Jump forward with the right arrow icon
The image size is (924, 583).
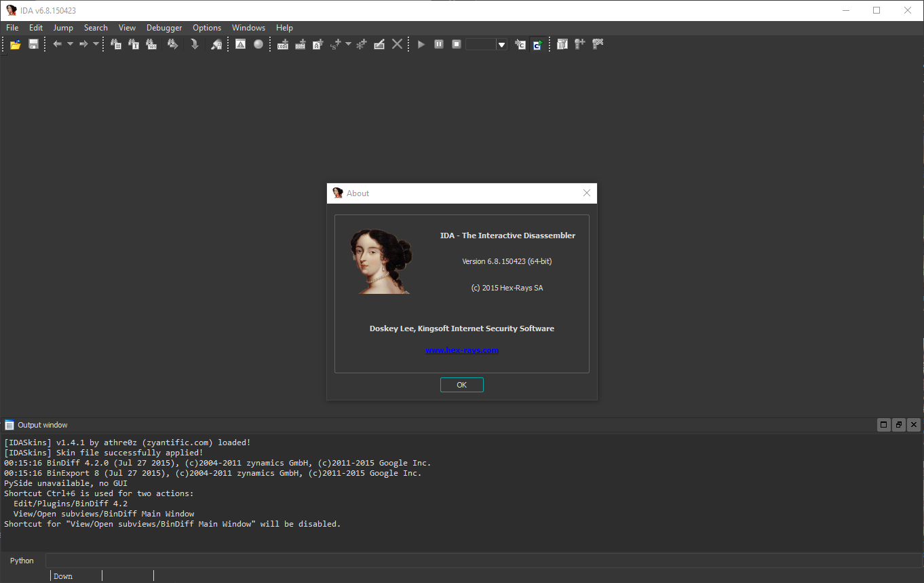pyautogui.click(x=83, y=44)
